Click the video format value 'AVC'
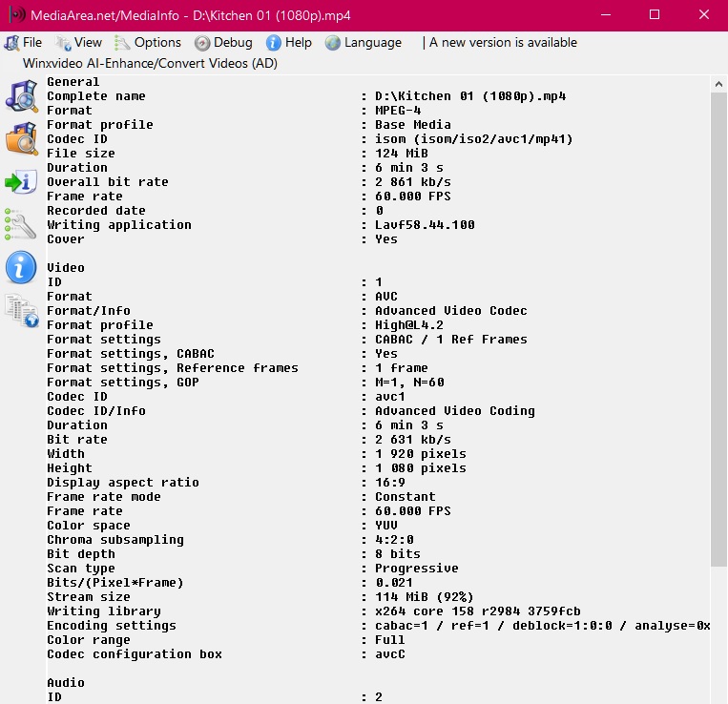This screenshot has height=704, width=728. click(x=386, y=297)
